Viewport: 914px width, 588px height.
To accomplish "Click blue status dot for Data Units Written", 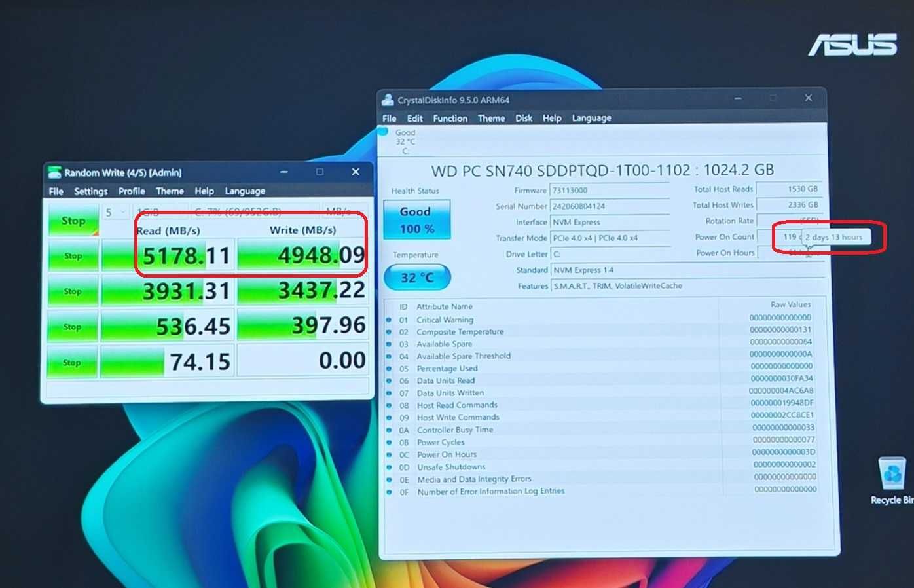I will tap(389, 394).
